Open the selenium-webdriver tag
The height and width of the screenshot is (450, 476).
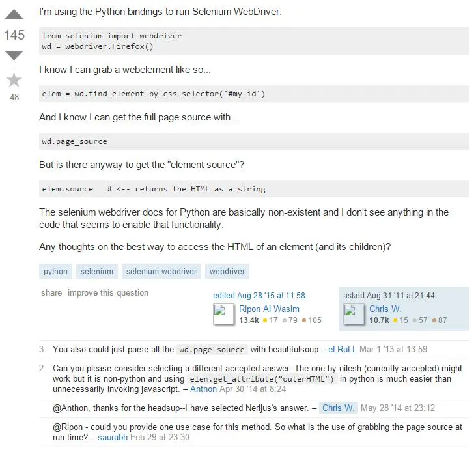point(161,272)
